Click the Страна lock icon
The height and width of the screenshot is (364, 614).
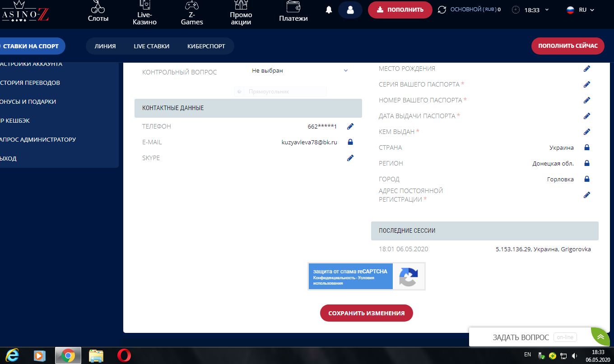pyautogui.click(x=587, y=147)
